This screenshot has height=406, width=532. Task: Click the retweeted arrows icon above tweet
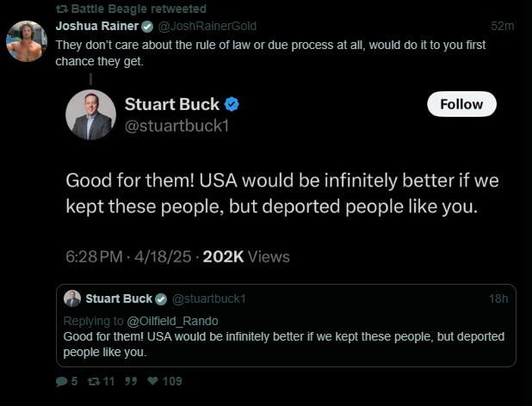[60, 9]
